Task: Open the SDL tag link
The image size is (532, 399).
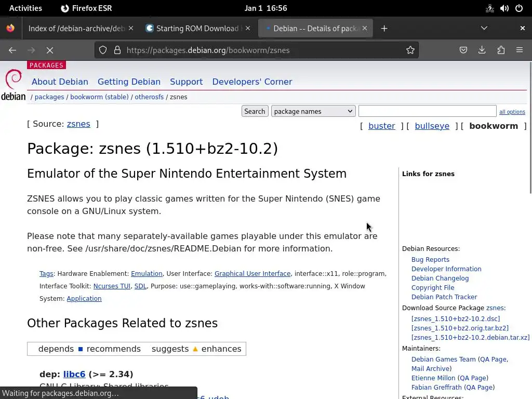Action: tap(140, 286)
